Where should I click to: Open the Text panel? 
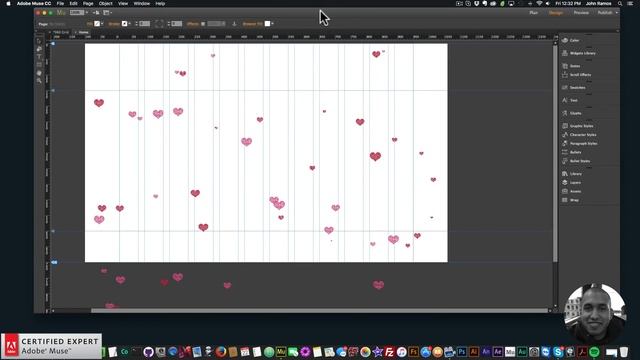pyautogui.click(x=570, y=100)
